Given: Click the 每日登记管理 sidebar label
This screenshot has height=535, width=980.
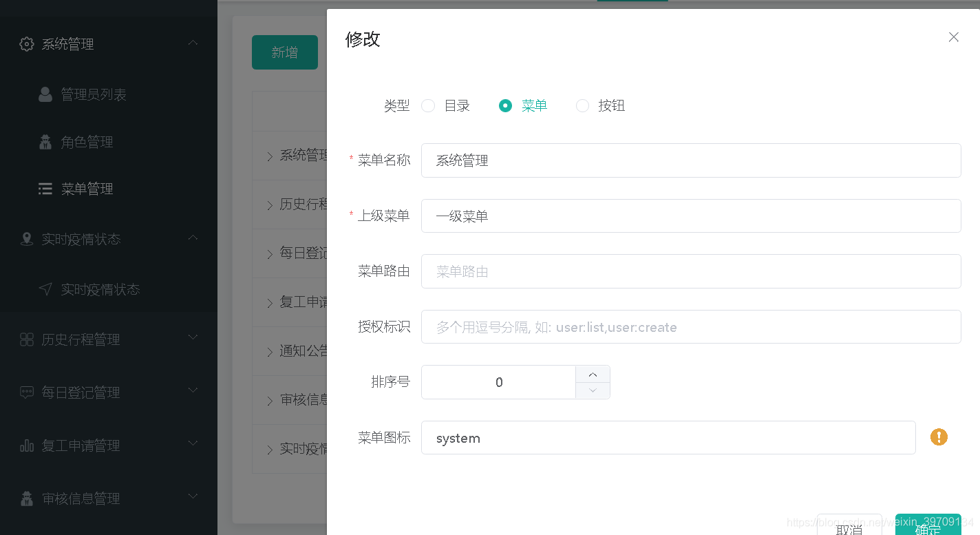Looking at the screenshot, I should [x=81, y=392].
